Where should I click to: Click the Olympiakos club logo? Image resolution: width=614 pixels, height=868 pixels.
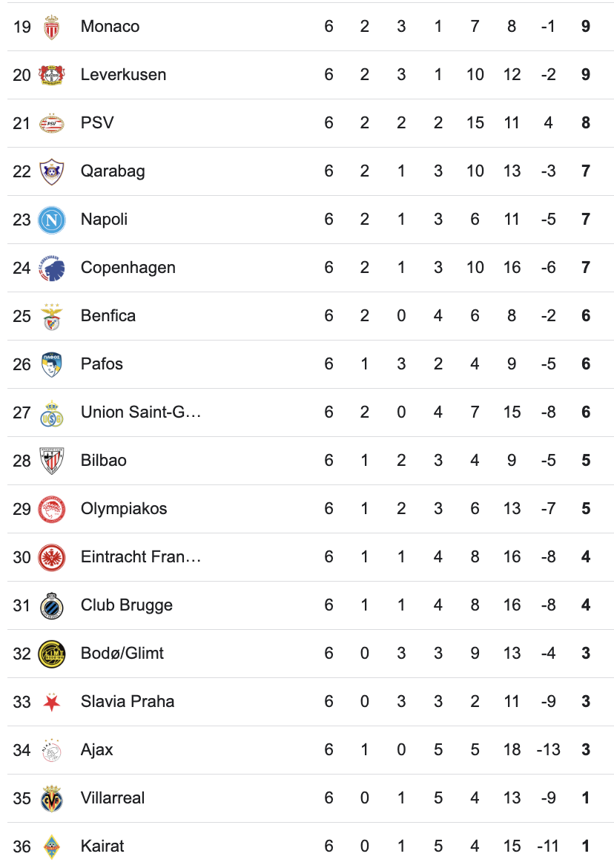pyautogui.click(x=51, y=509)
